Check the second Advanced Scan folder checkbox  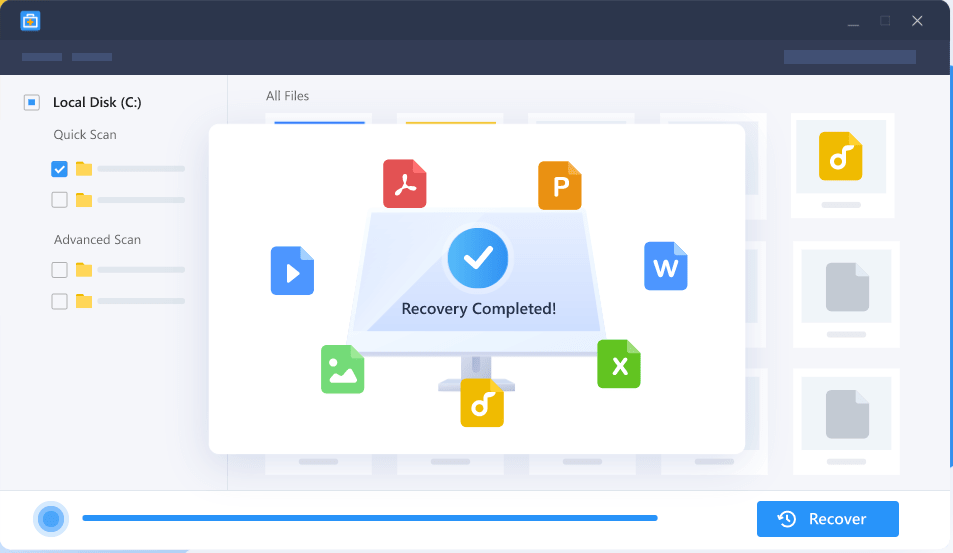click(59, 301)
